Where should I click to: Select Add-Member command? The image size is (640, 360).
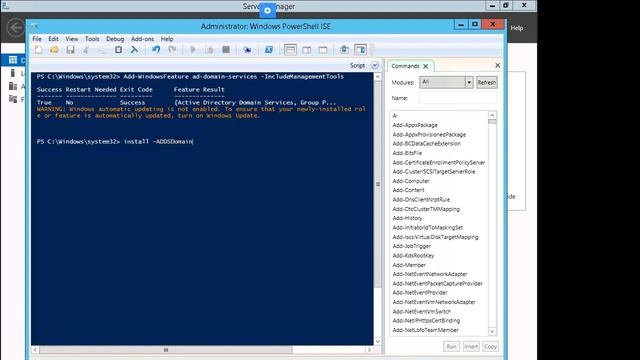pyautogui.click(x=409, y=265)
